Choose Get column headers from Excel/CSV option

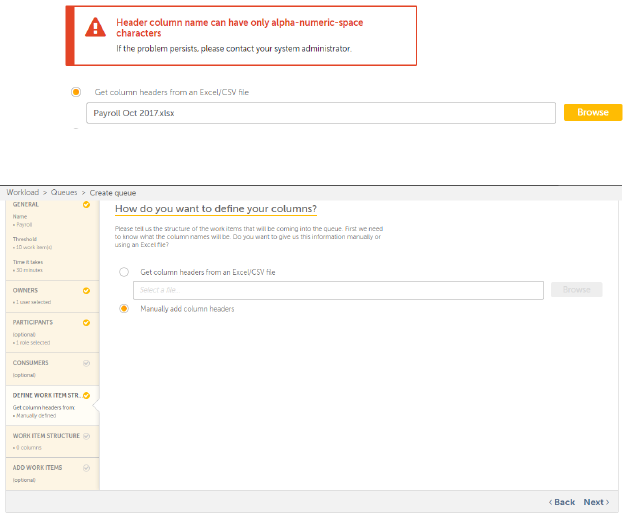pyautogui.click(x=124, y=272)
